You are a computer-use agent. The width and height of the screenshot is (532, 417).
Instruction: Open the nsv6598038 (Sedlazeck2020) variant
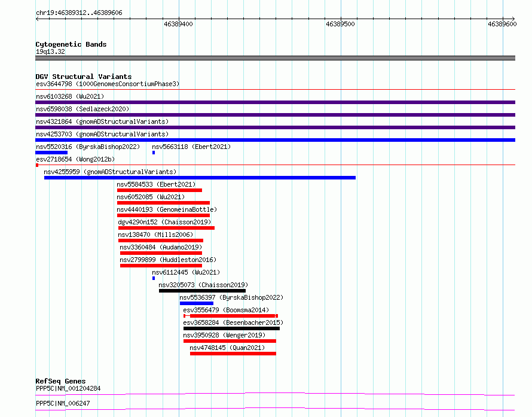tap(82, 109)
